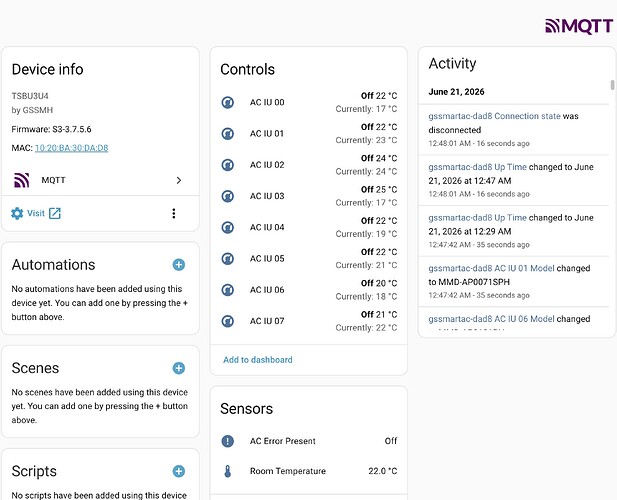Click the AC IU 07 'Off 21 °C' state
The image size is (617, 500).
coord(379,315)
